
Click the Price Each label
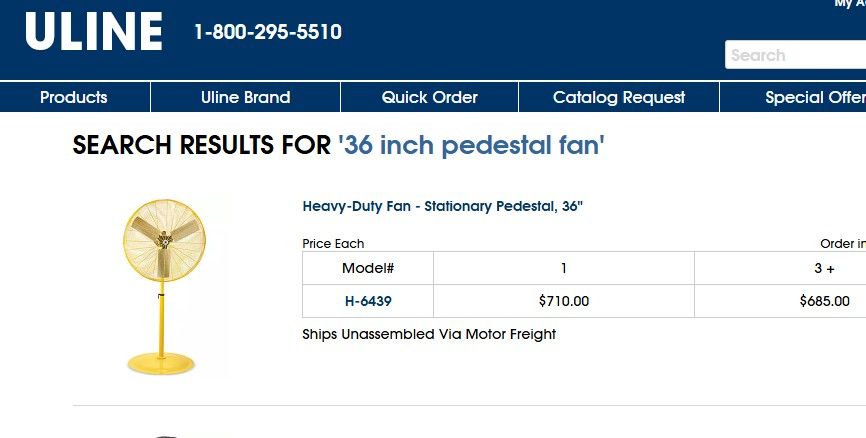coord(333,243)
